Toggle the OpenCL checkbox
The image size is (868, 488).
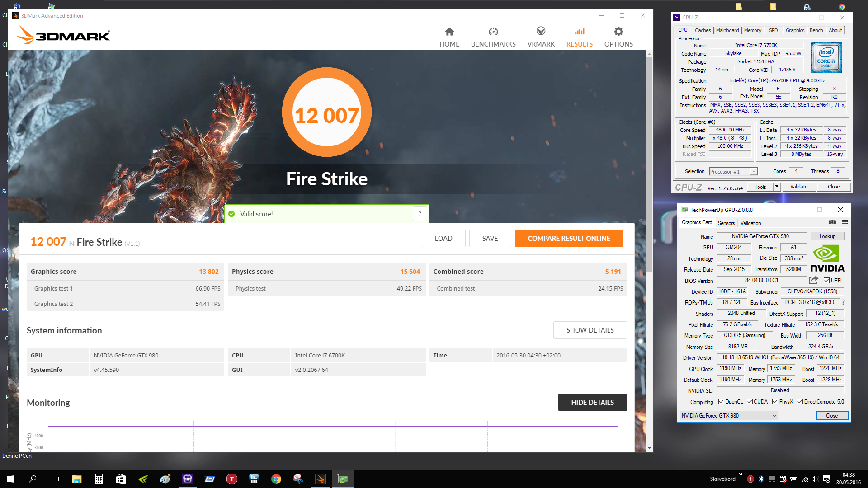[x=722, y=402]
